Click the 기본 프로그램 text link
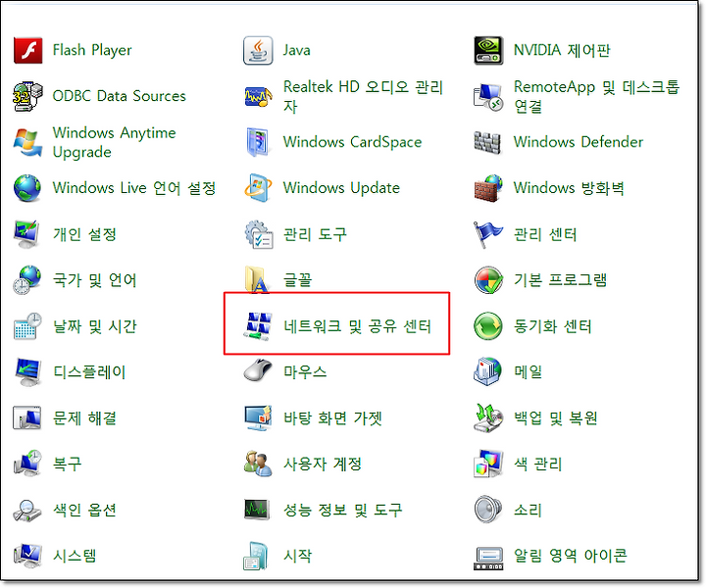 561,280
